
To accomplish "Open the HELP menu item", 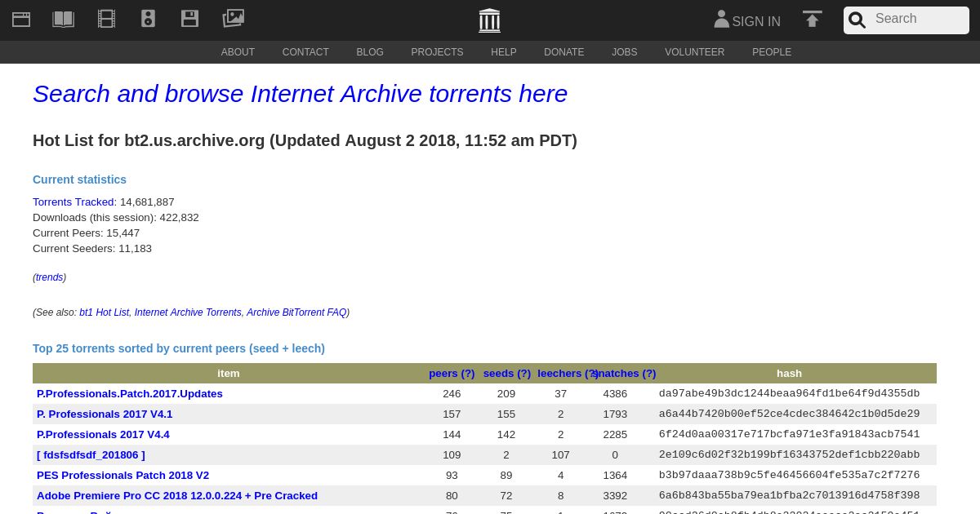I will point(504,52).
